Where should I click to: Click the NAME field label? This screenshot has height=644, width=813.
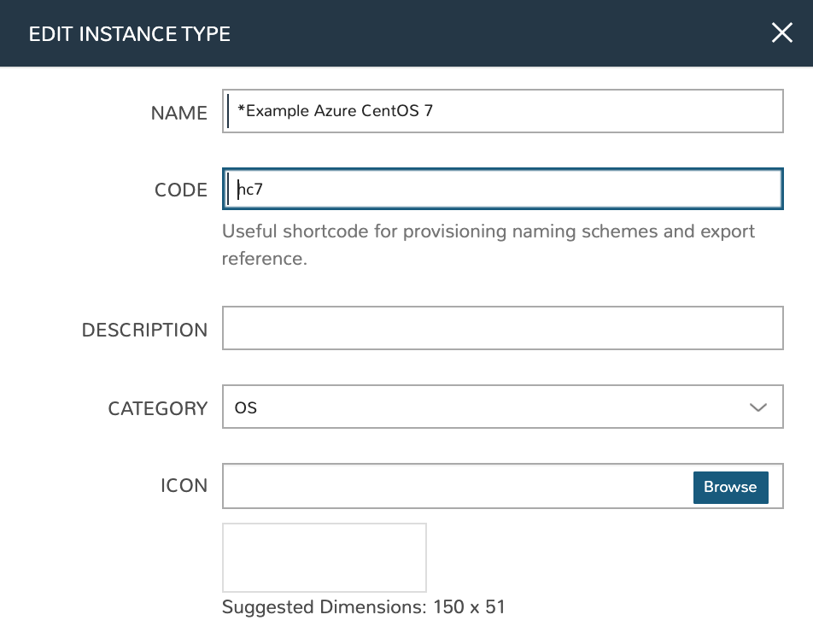coord(178,113)
